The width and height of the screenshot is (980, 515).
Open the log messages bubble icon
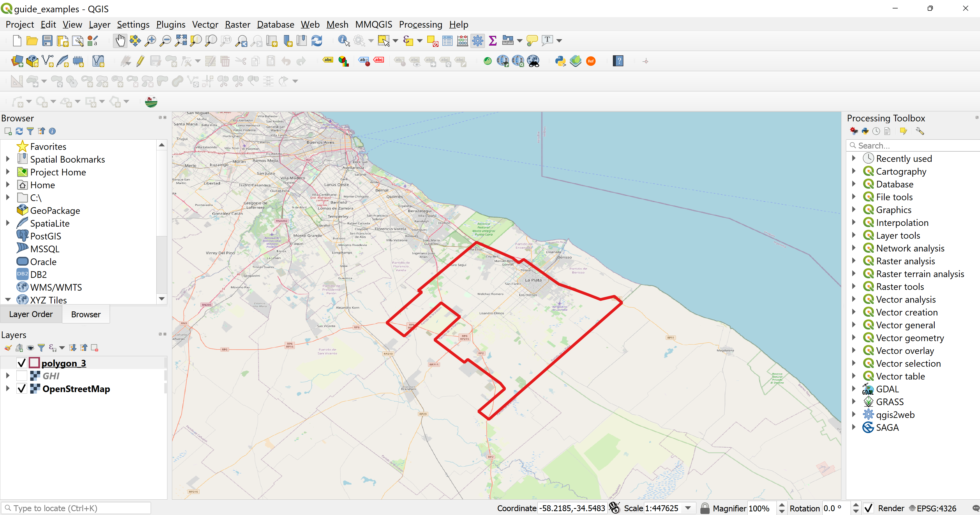point(975,508)
